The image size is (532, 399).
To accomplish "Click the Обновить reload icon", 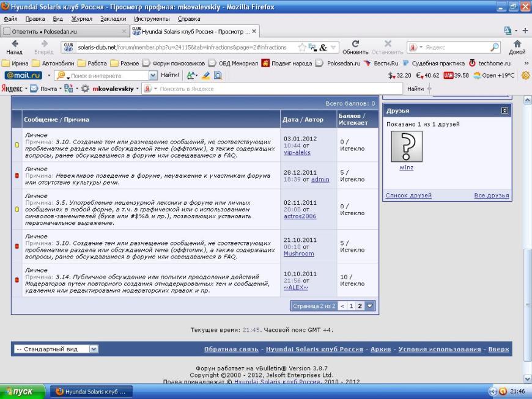I will 355,44.
